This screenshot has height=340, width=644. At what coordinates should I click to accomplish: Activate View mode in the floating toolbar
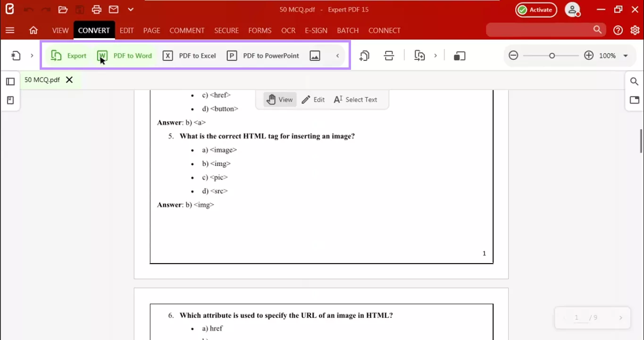(280, 100)
